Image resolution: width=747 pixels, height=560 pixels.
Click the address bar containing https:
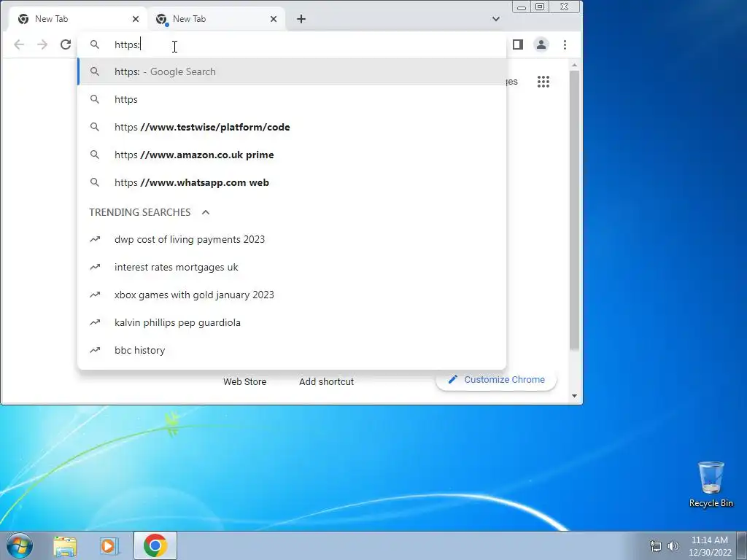292,44
